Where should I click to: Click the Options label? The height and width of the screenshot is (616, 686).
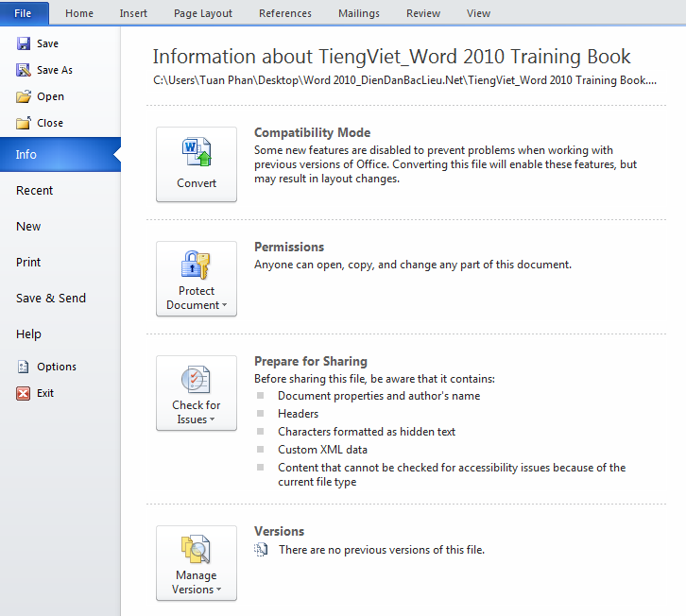point(57,367)
